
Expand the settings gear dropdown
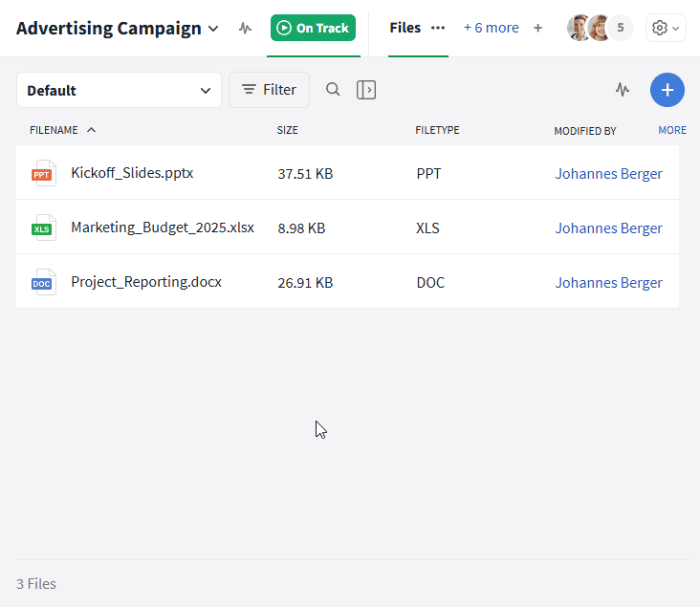click(x=666, y=28)
